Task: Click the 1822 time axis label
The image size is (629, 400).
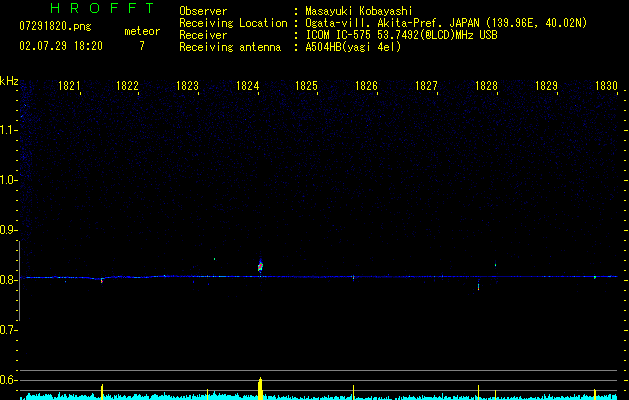Action: (127, 86)
